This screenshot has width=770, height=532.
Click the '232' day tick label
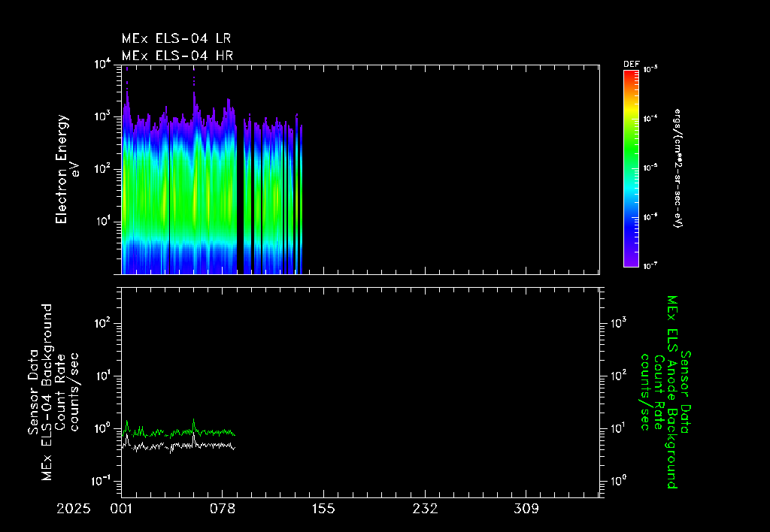(x=425, y=509)
